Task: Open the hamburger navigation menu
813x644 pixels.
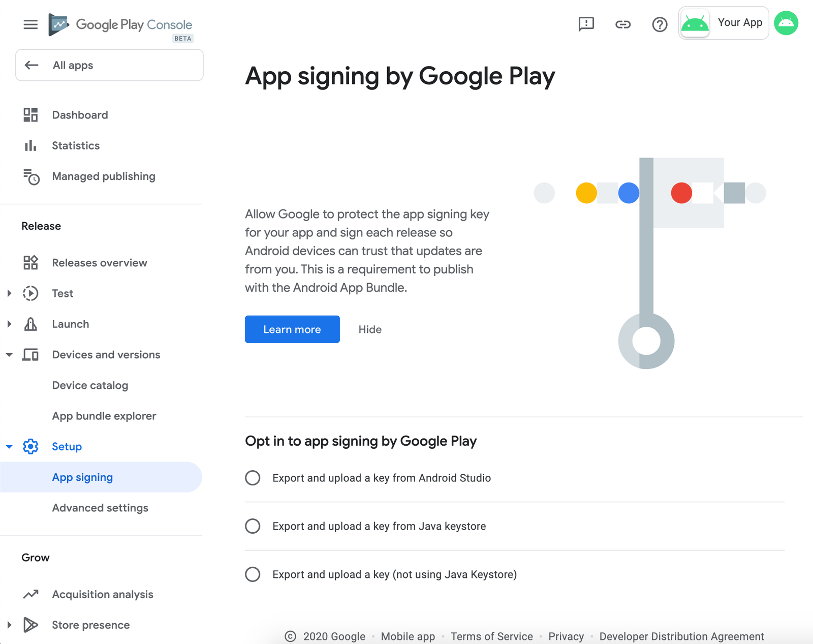Action: coord(30,24)
